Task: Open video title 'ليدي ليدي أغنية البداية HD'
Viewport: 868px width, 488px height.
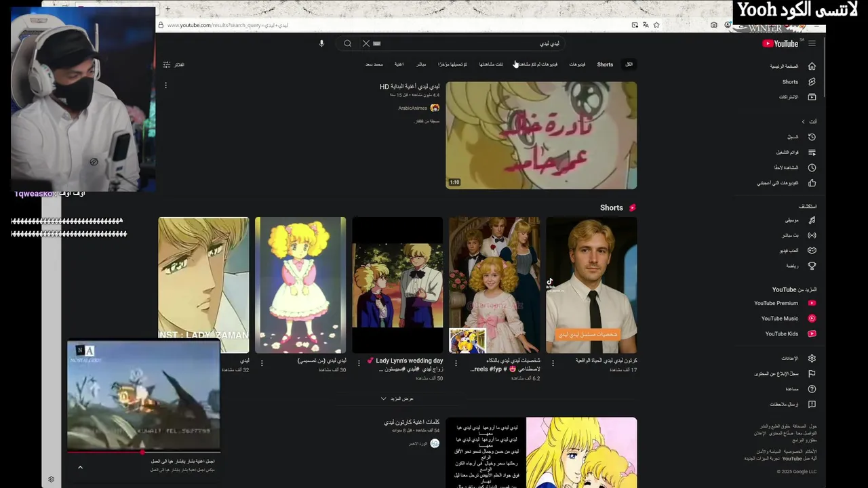Action: [x=410, y=87]
